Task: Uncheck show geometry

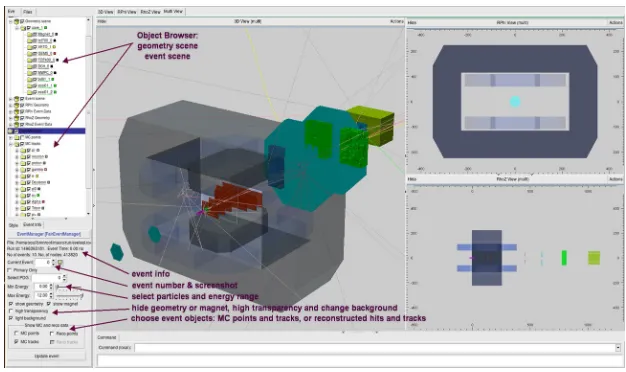Action: click(x=10, y=304)
